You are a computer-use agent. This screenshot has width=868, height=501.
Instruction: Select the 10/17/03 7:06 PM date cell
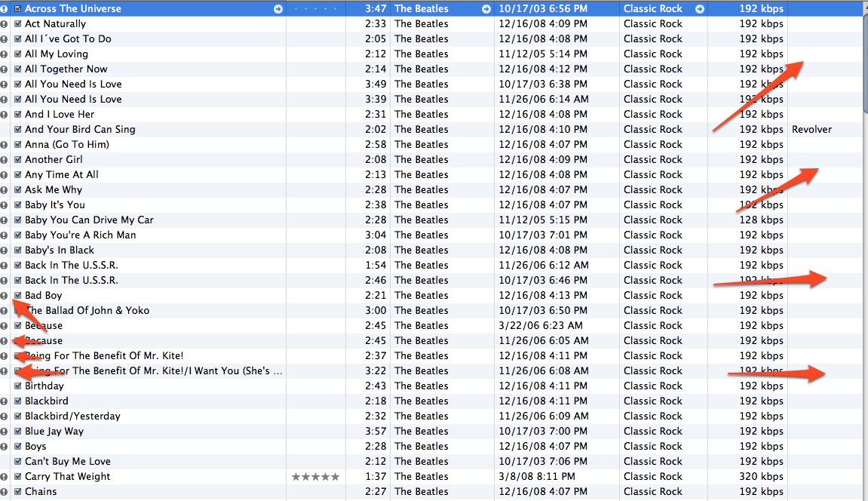(x=543, y=461)
